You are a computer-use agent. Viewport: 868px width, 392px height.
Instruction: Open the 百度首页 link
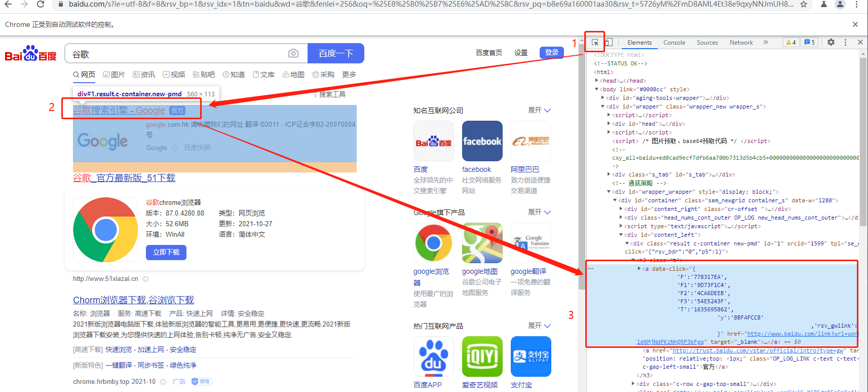coord(489,53)
